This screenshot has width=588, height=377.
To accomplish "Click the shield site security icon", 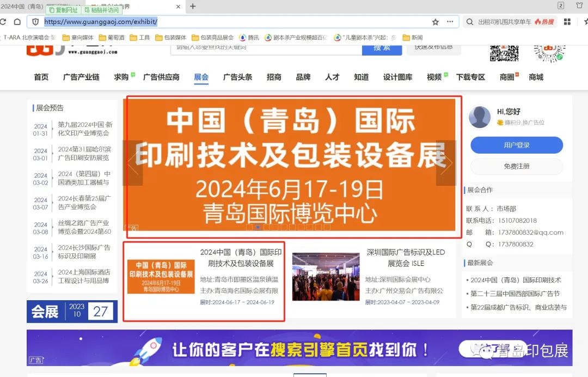I will pos(35,22).
